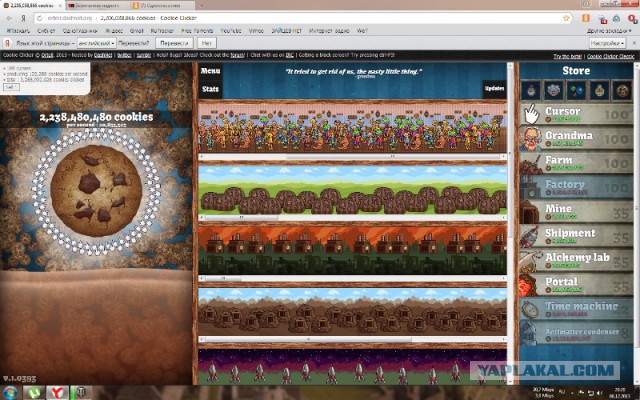Switch to the Cookie Clicker browser tab
The height and width of the screenshot is (400, 640).
click(32, 6)
